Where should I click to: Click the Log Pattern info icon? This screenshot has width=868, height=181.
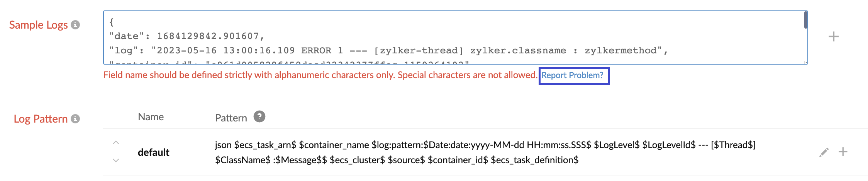(76, 119)
